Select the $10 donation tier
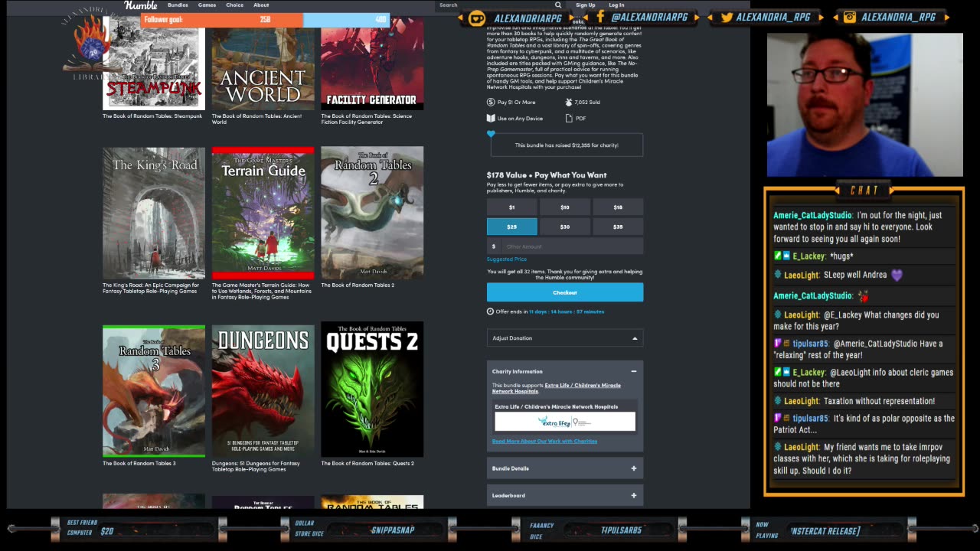 [565, 207]
